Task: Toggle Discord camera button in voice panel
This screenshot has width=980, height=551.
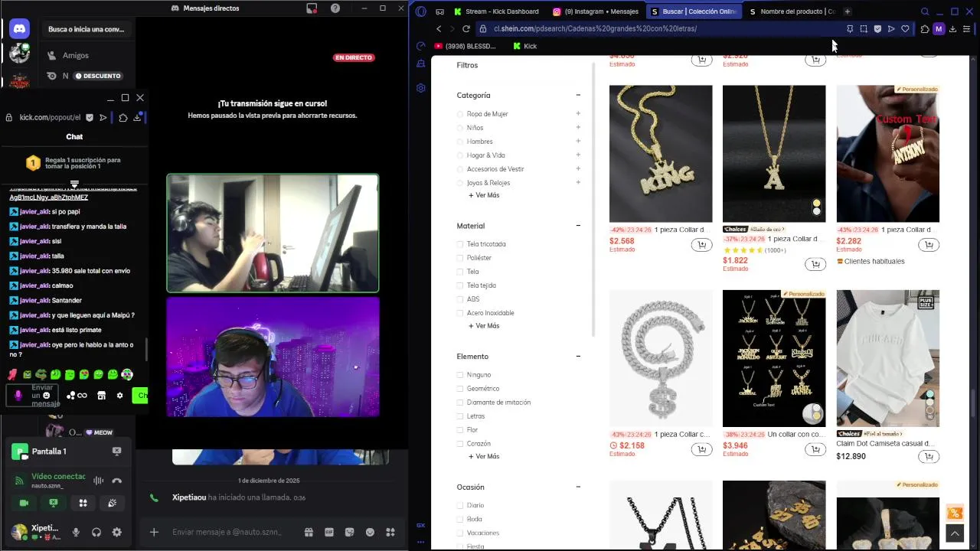Action: pyautogui.click(x=24, y=503)
